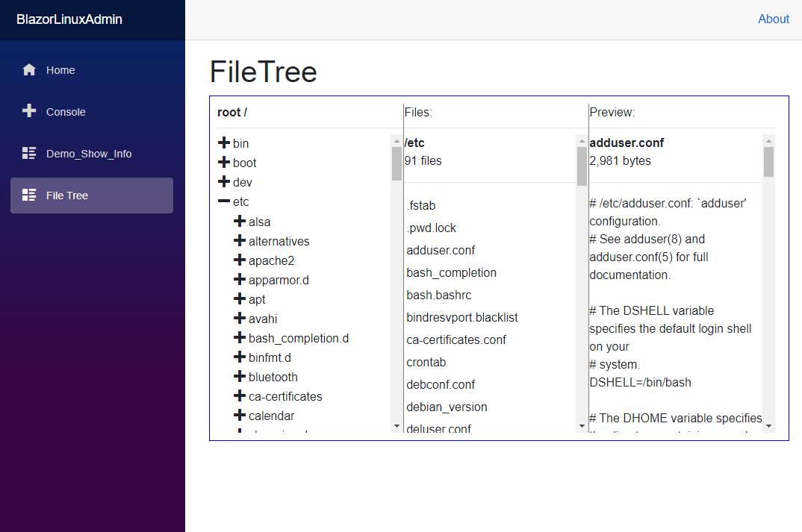The height and width of the screenshot is (532, 802).
Task: Select the crontab file
Action: click(x=426, y=362)
